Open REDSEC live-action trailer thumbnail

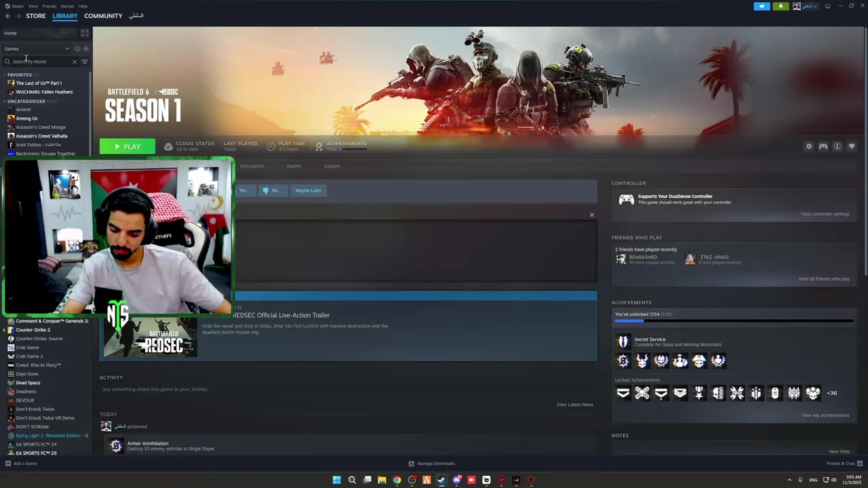point(151,337)
